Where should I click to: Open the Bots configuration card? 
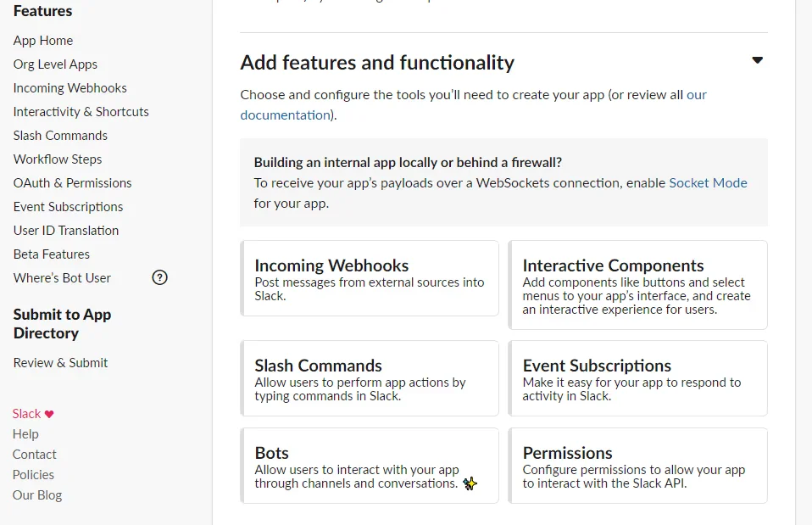tap(370, 465)
